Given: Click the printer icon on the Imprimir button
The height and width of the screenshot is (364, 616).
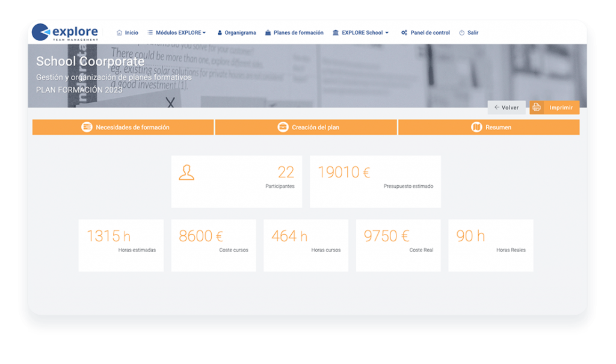Looking at the screenshot, I should 536,107.
